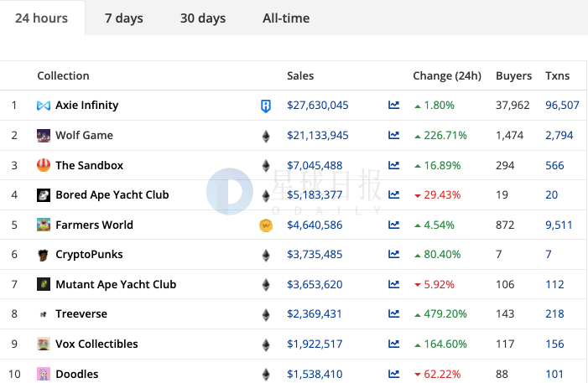Open the sales chart icon for Axie Infinity

(393, 105)
